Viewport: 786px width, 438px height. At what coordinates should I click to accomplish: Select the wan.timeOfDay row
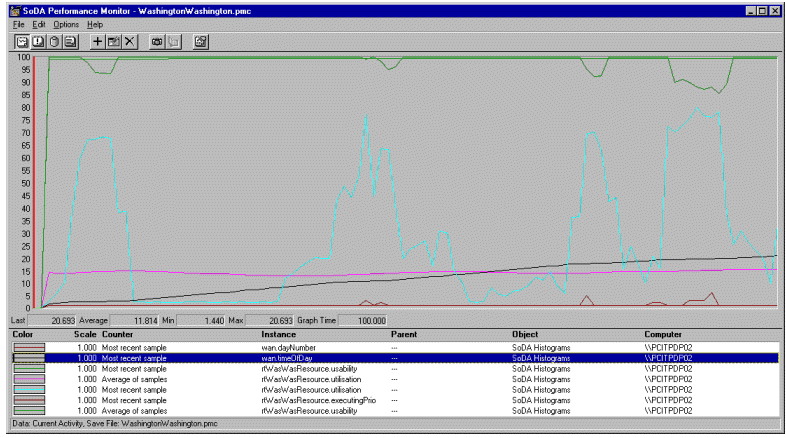[395, 358]
